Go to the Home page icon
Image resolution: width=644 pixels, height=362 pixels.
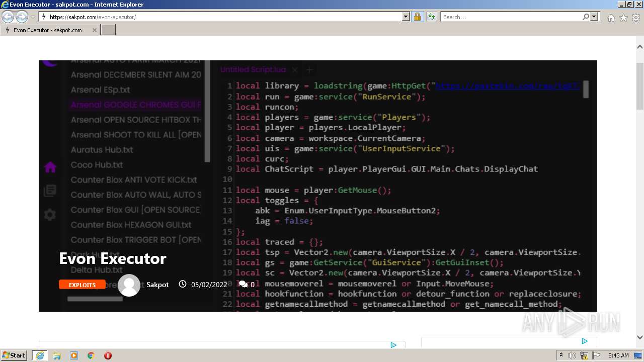pyautogui.click(x=611, y=18)
